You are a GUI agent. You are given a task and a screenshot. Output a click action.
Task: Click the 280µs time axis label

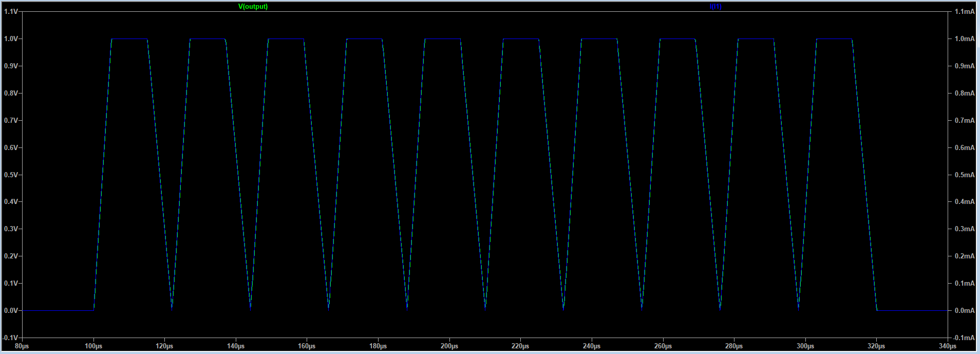[734, 347]
